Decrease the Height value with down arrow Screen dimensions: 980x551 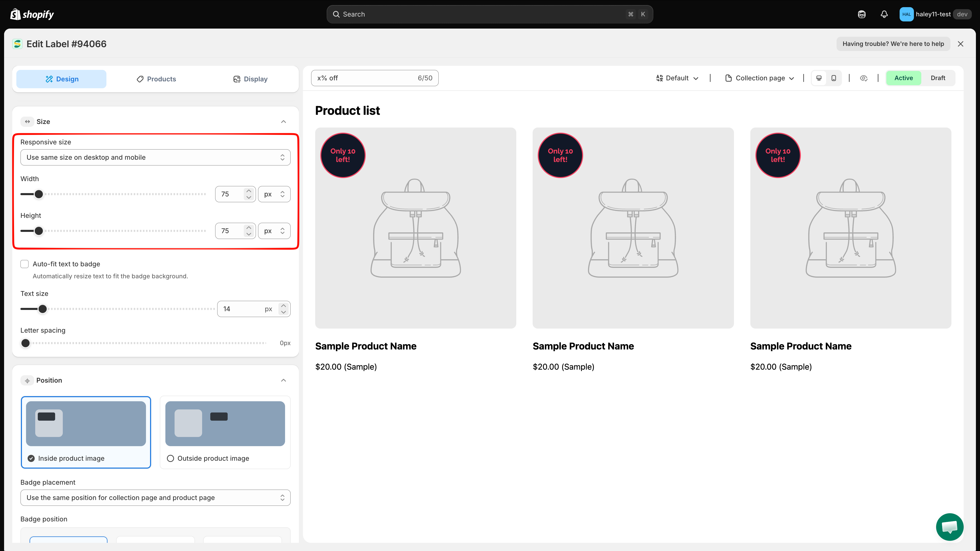249,234
